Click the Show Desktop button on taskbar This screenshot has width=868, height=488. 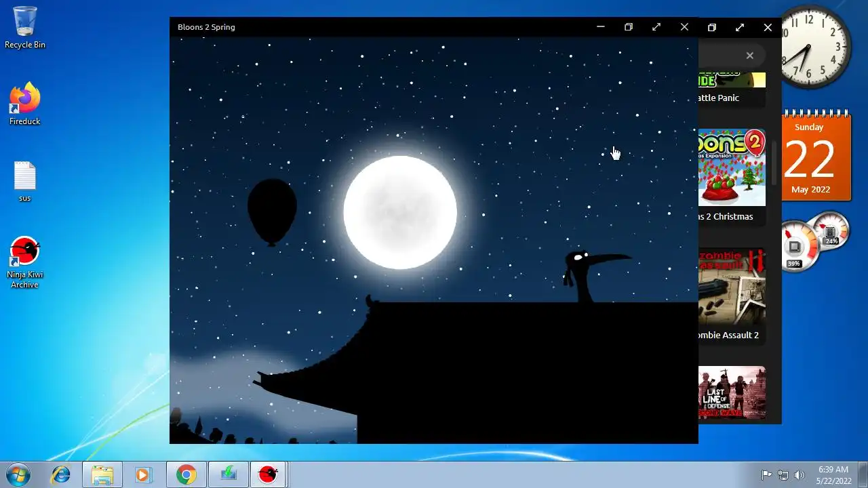click(863, 474)
